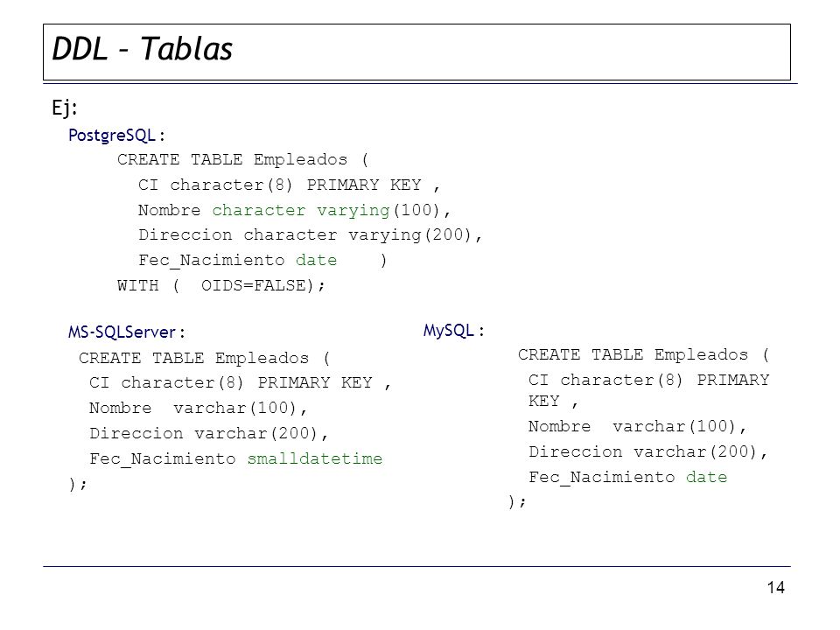This screenshot has width=840, height=630.
Task: Click 'Nombre varchar(100),' in MS-SQLServer block
Action: tap(198, 409)
